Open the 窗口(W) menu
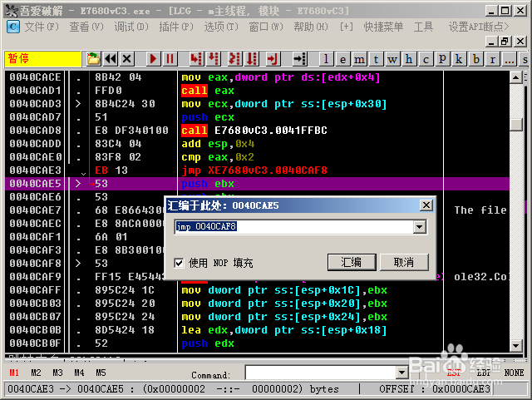 point(266,27)
